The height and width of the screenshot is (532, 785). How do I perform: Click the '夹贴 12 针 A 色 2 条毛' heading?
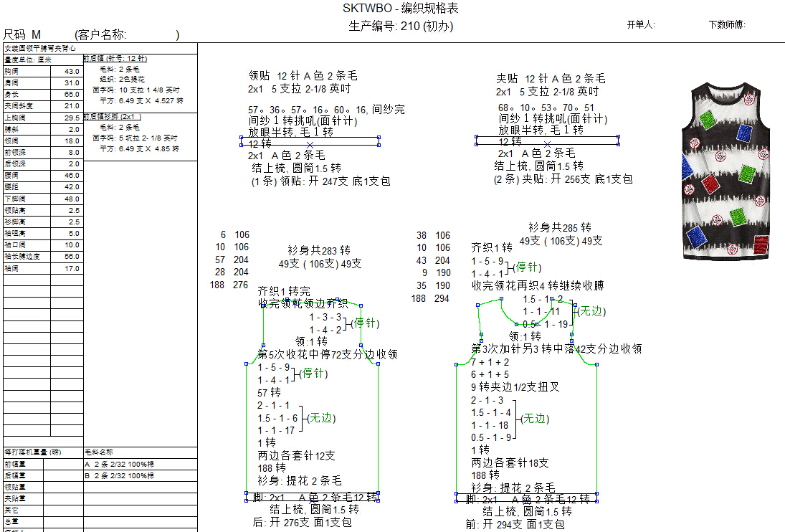[x=551, y=79]
